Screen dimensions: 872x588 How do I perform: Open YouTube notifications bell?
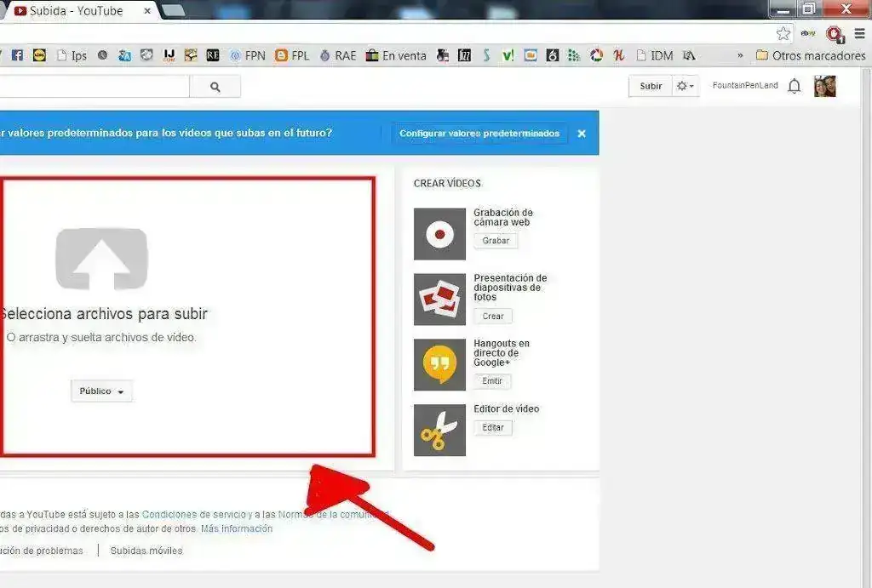795,85
